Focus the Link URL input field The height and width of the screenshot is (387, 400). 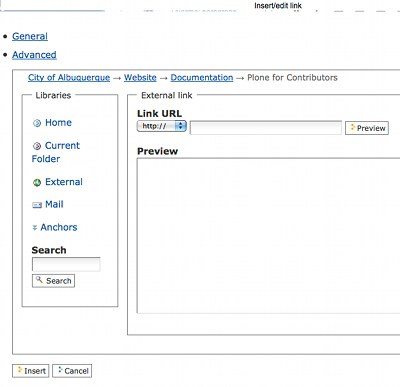click(266, 128)
